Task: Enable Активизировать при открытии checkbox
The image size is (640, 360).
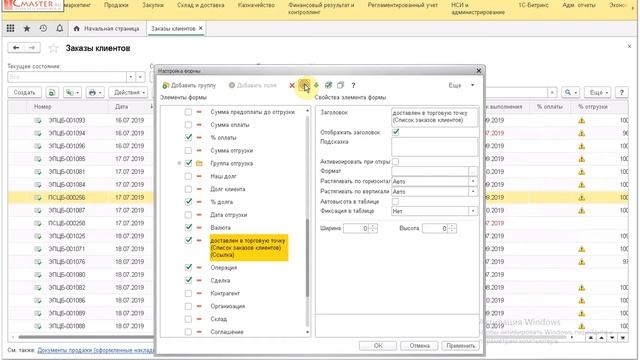Action: click(x=396, y=162)
